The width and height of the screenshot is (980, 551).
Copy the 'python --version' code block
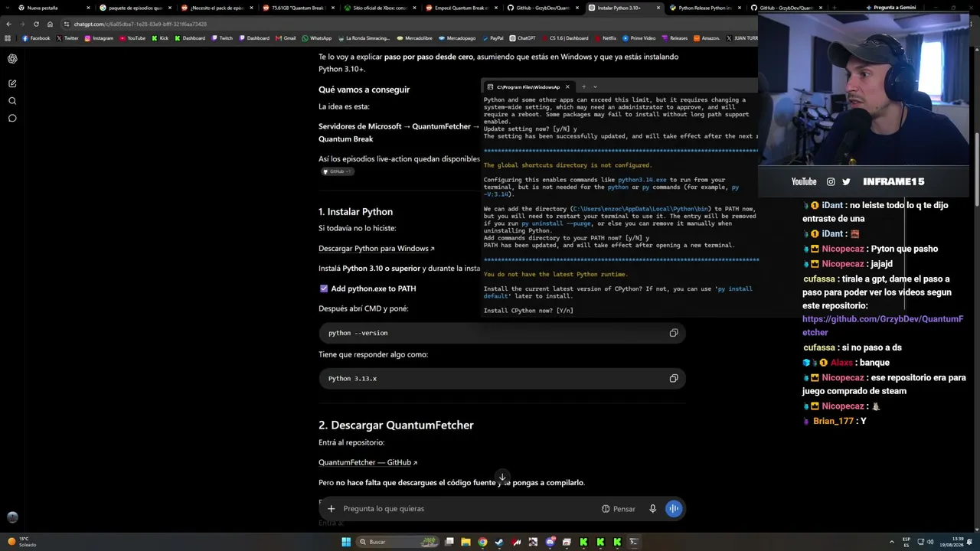click(674, 333)
